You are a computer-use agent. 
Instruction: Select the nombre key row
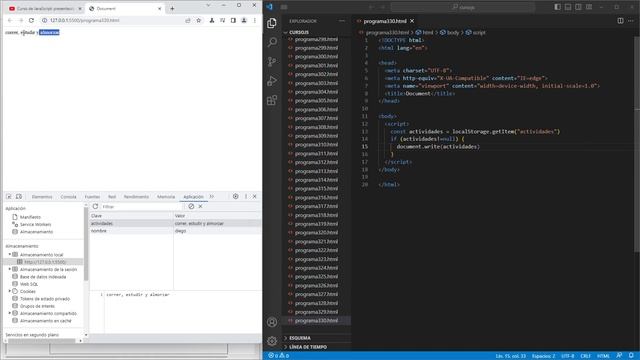pos(175,231)
